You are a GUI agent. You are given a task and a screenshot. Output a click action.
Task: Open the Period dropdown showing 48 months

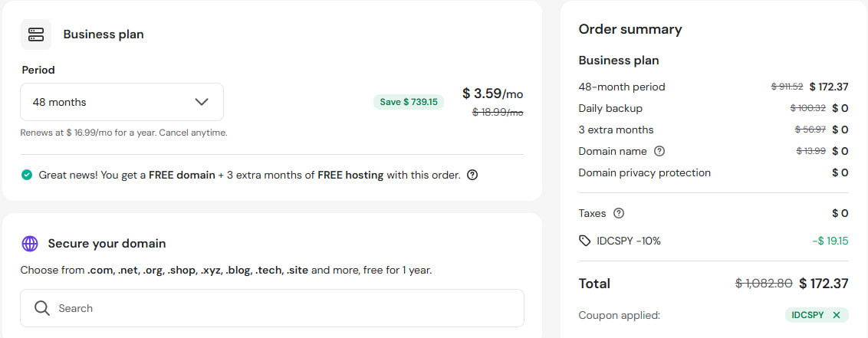(122, 102)
